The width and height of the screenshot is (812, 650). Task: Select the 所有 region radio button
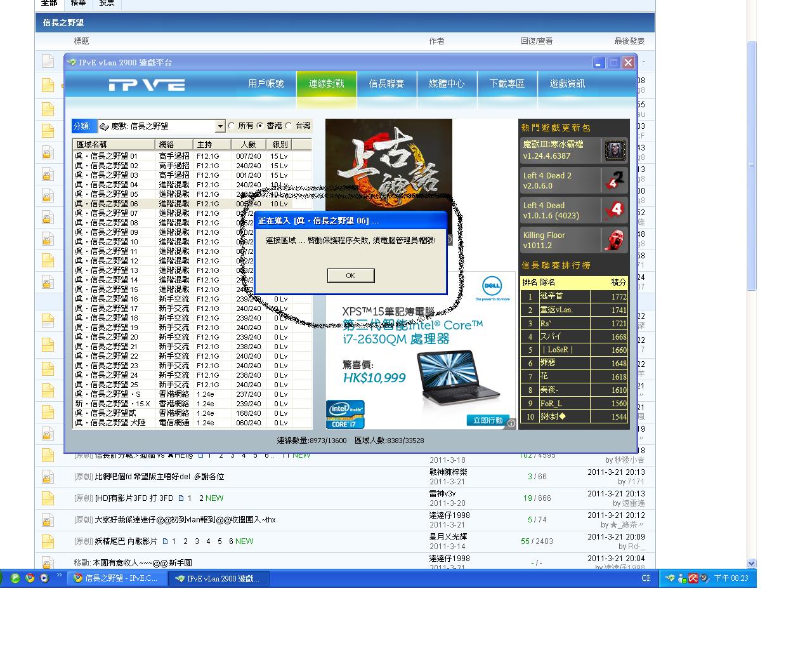point(232,126)
